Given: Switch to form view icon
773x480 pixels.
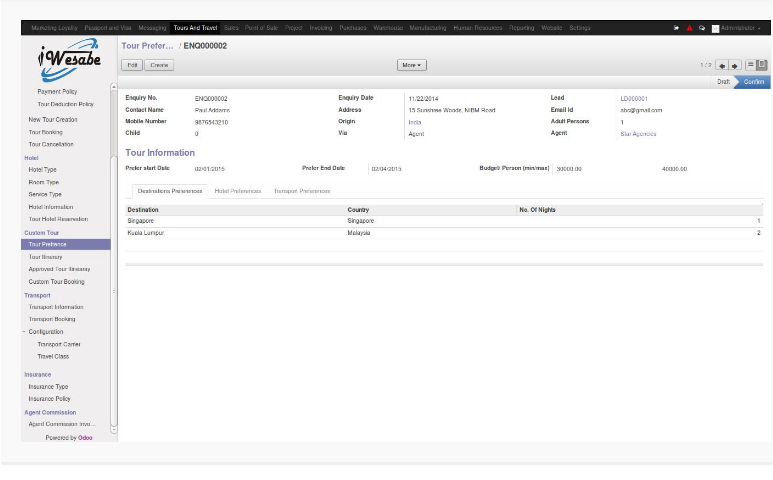Looking at the screenshot, I should [762, 65].
